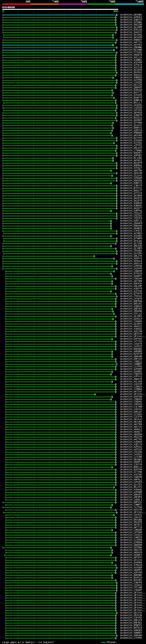
Task: Click the orange ~40% identity legend bar
Action: coord(45,4)
